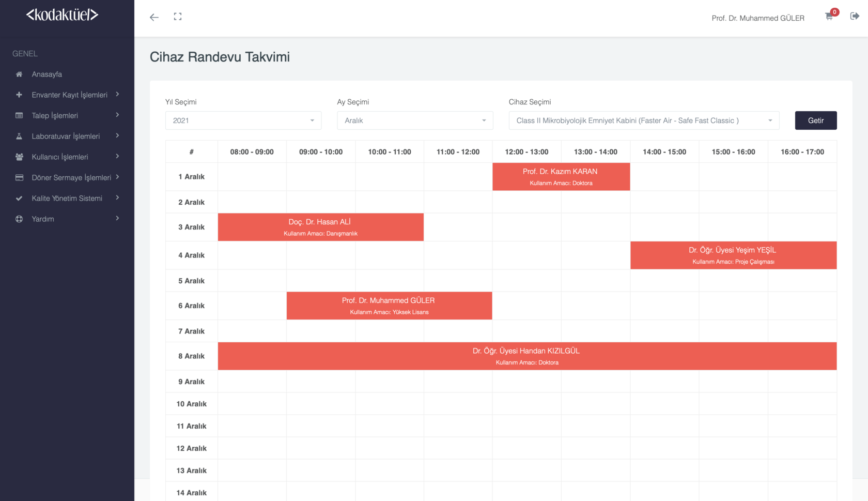Click the logout icon

[855, 16]
